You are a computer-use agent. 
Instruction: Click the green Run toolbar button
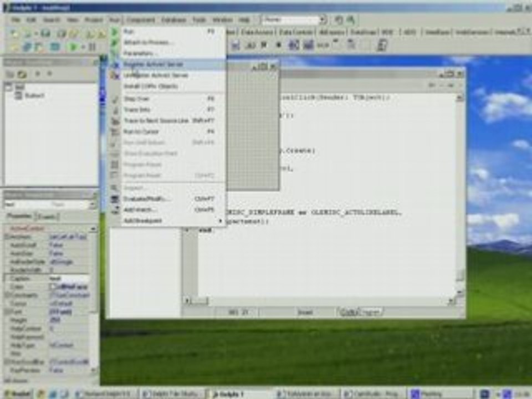[x=72, y=47]
